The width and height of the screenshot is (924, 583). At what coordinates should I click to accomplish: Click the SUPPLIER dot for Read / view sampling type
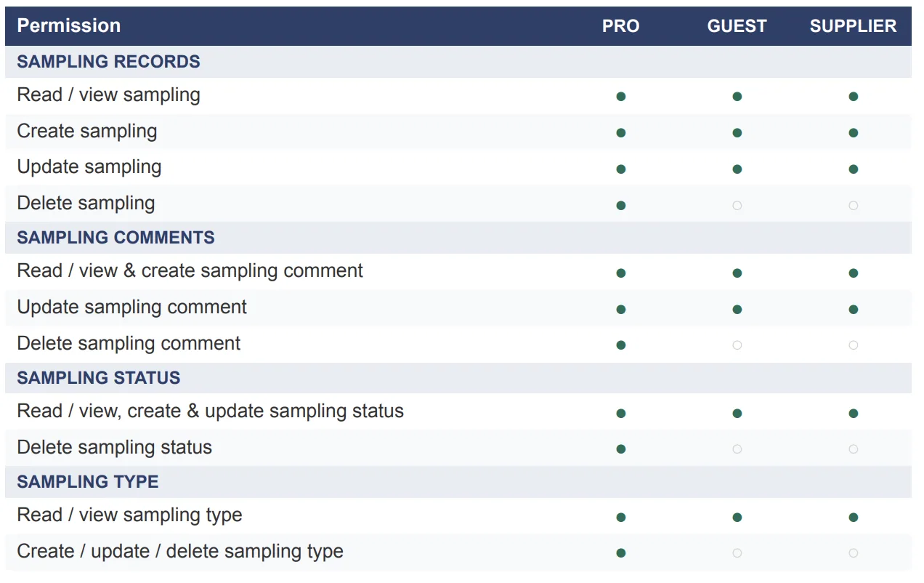(853, 517)
